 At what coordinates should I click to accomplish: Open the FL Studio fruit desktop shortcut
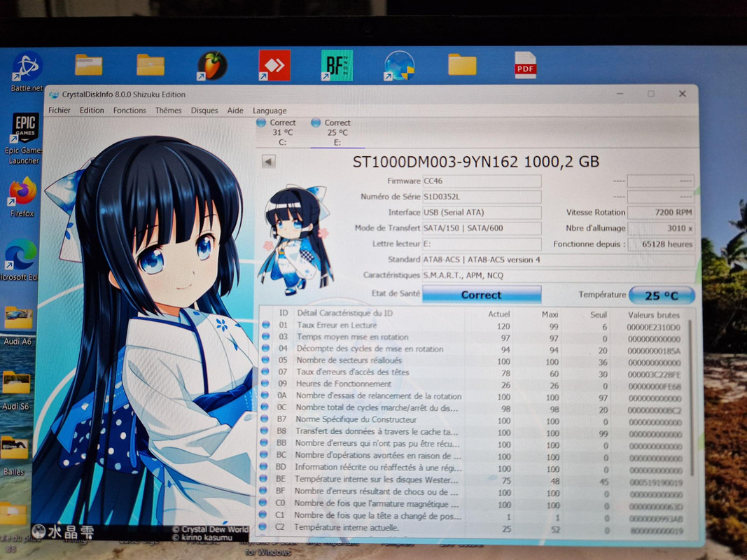click(212, 66)
